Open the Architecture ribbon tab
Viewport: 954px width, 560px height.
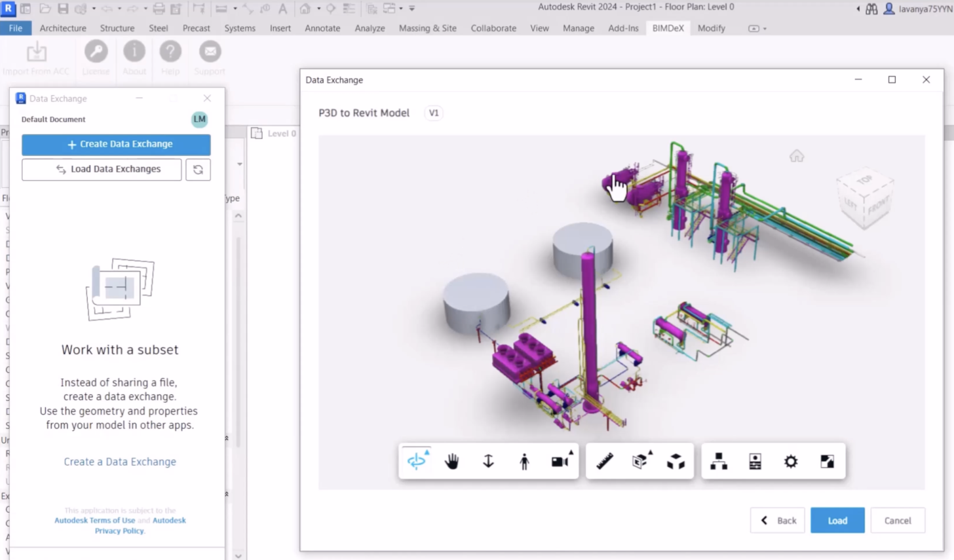pyautogui.click(x=63, y=28)
